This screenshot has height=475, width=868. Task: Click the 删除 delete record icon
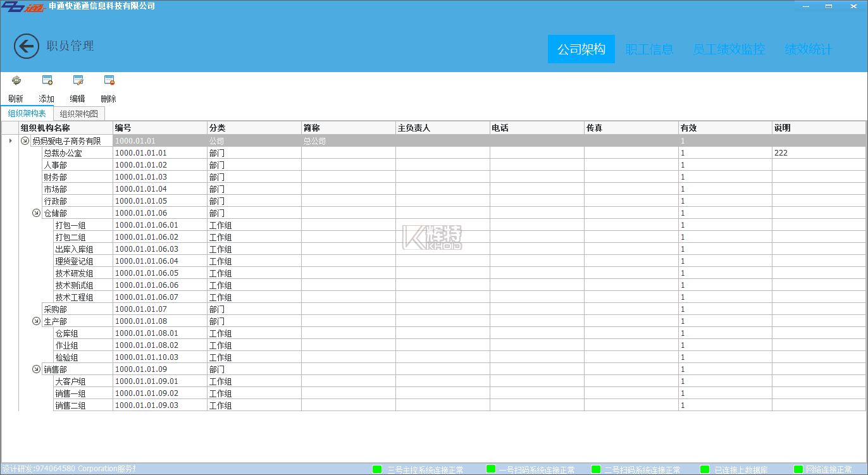click(109, 80)
